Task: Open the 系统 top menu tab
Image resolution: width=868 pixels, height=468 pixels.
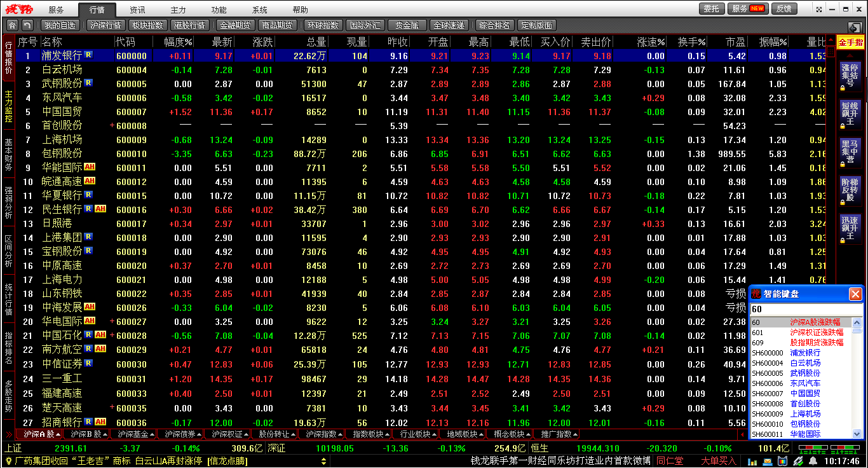Action: tap(260, 10)
